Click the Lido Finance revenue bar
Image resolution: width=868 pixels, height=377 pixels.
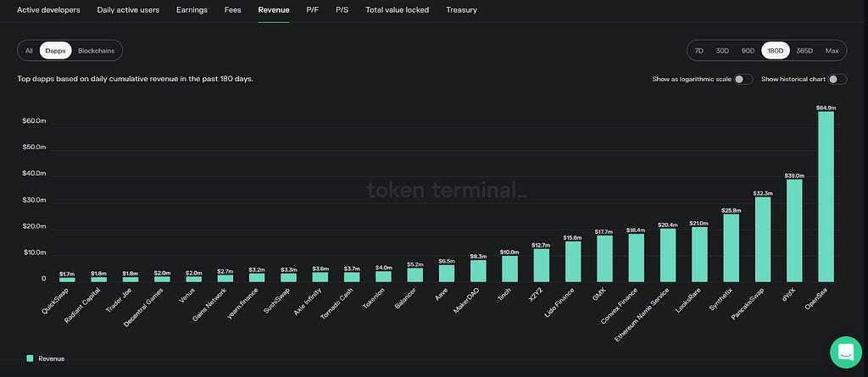[573, 261]
